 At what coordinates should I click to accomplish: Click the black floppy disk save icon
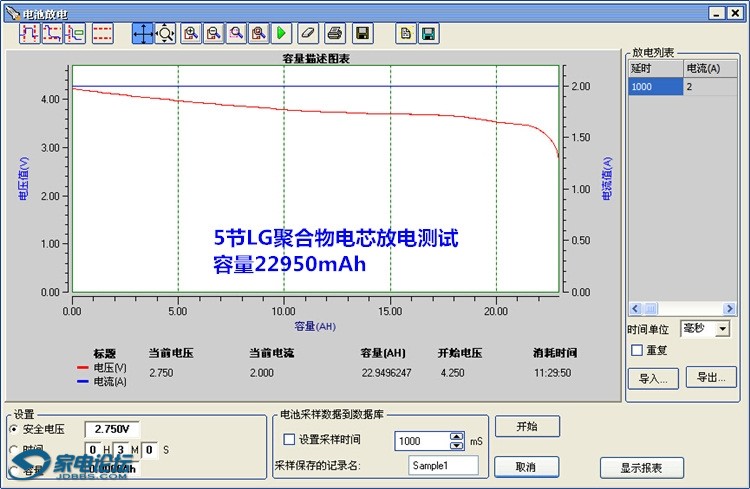click(x=363, y=33)
